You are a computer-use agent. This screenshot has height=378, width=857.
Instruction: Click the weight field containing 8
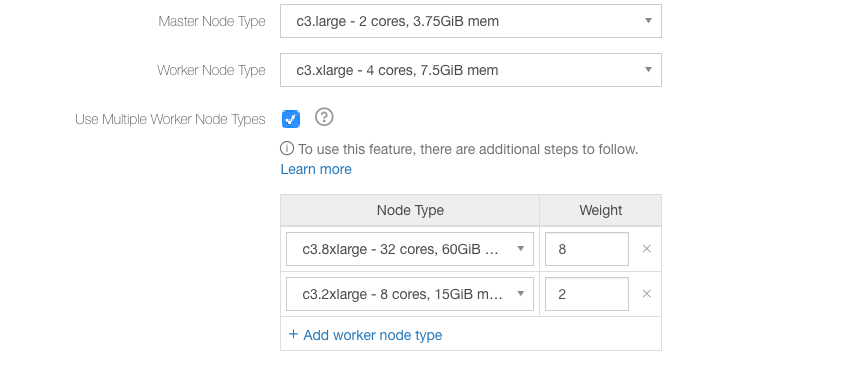click(x=586, y=249)
